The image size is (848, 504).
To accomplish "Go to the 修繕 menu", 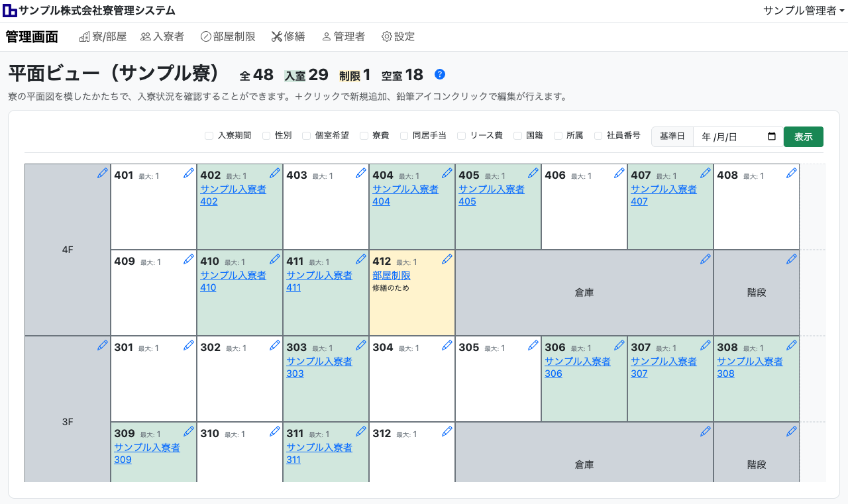I will click(288, 36).
